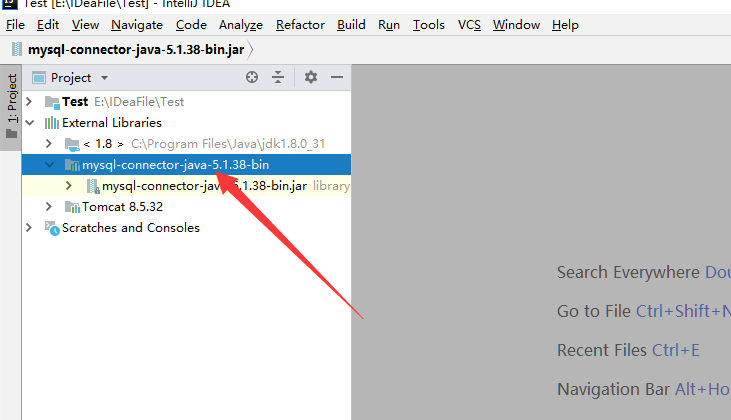Toggle the 1: Project side tab
731x420 pixels.
[x=12, y=107]
